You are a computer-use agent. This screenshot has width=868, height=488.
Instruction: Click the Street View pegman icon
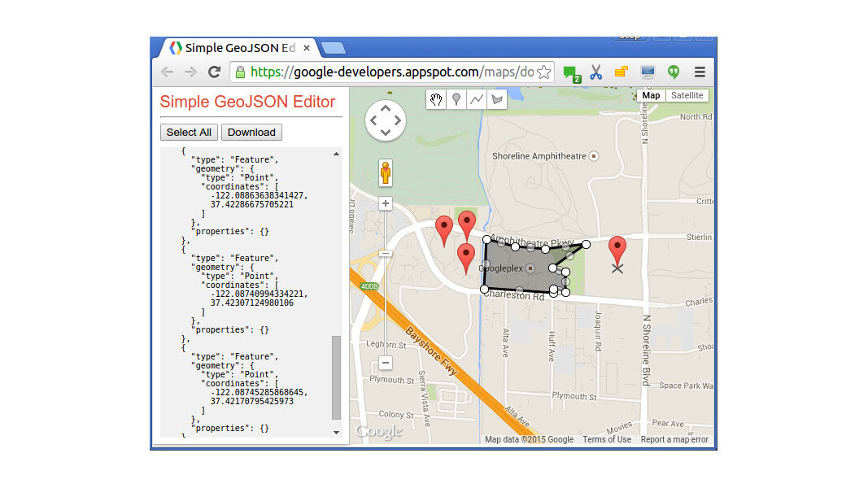386,173
